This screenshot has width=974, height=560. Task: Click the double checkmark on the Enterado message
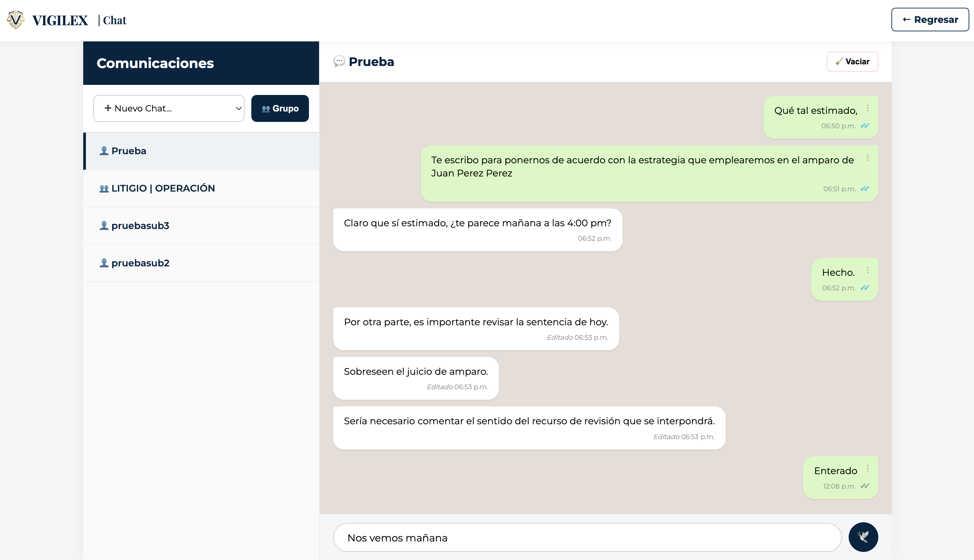coord(865,486)
